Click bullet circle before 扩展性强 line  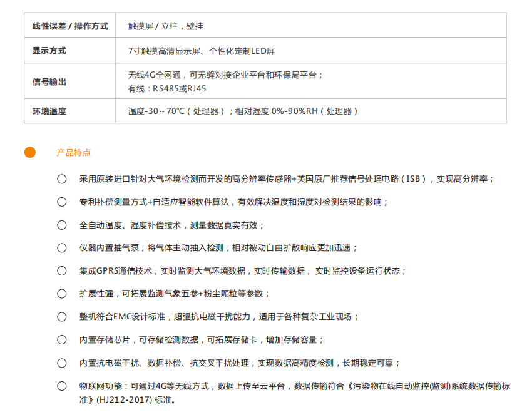click(x=61, y=294)
